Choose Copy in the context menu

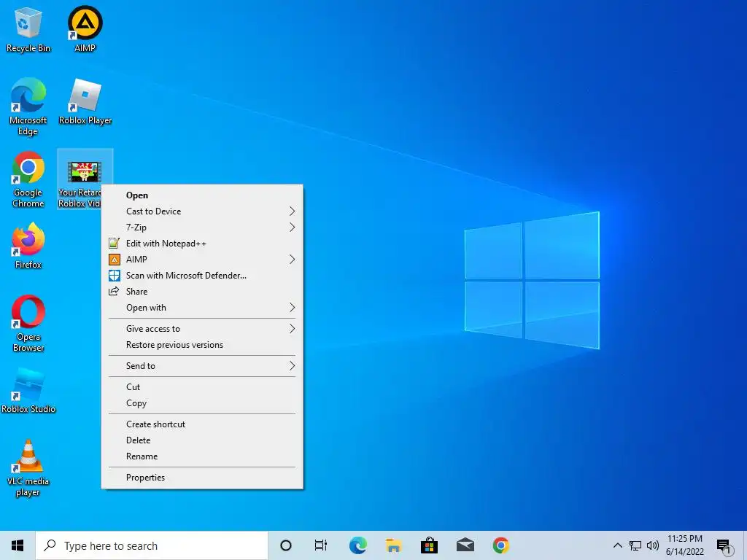202,403
